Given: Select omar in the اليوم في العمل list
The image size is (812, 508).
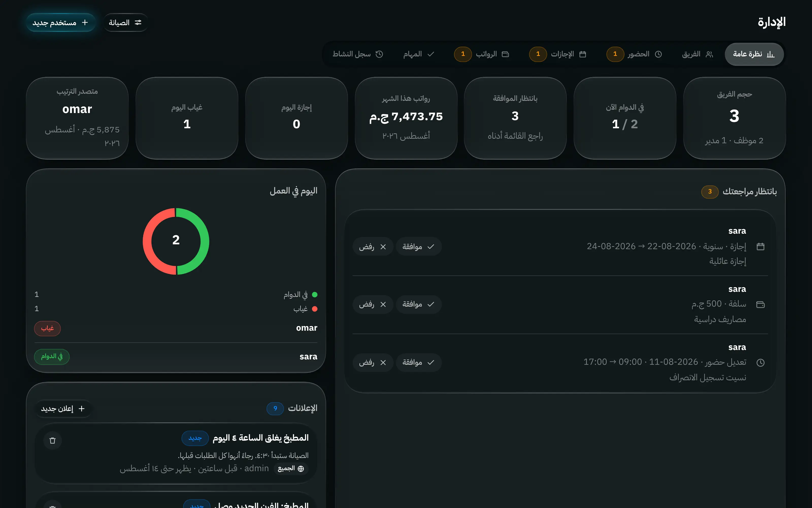Looking at the screenshot, I should (176, 328).
